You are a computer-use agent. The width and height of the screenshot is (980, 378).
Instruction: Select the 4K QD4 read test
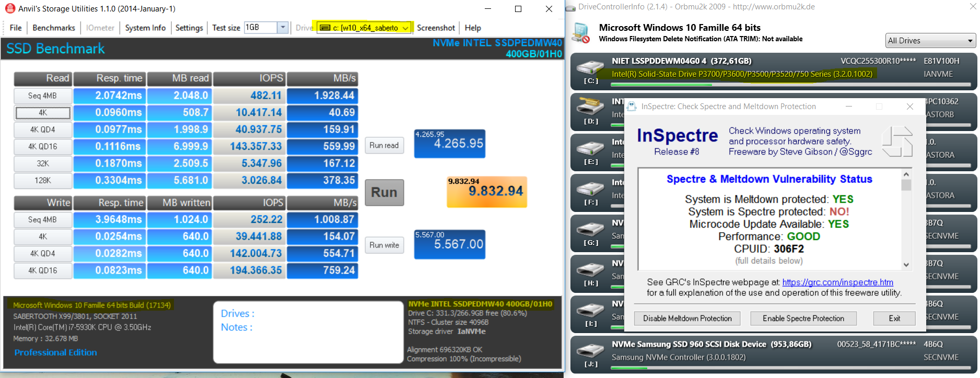(43, 129)
